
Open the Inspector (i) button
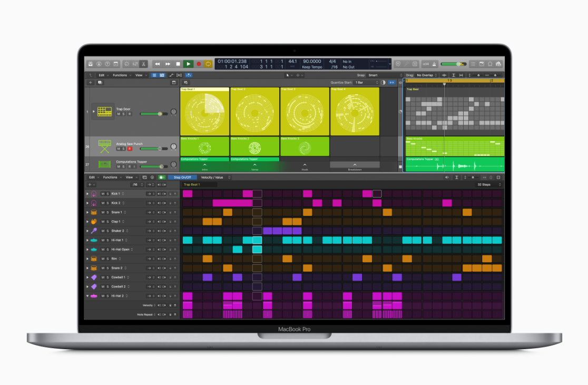99,64
